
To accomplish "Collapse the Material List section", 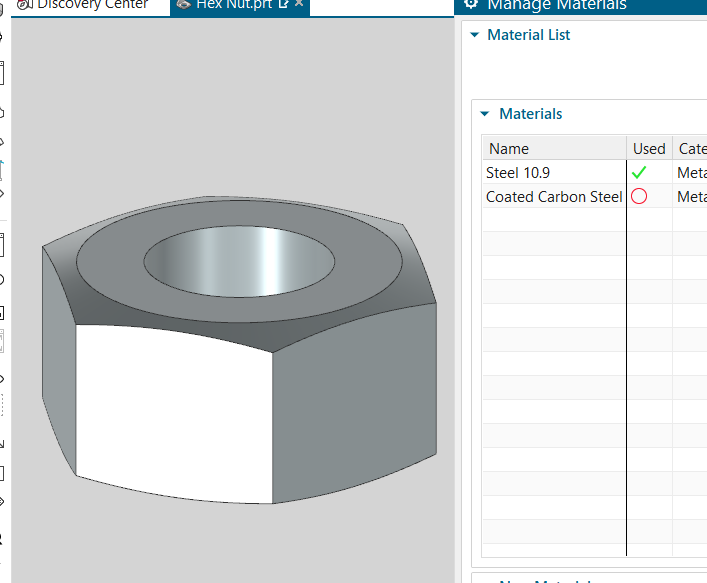I will coord(474,35).
